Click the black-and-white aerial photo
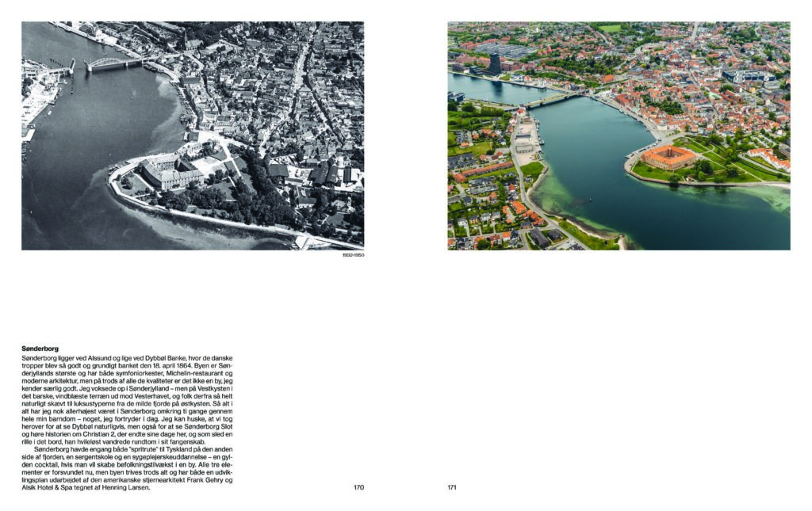The width and height of the screenshot is (812, 511). coord(193,135)
